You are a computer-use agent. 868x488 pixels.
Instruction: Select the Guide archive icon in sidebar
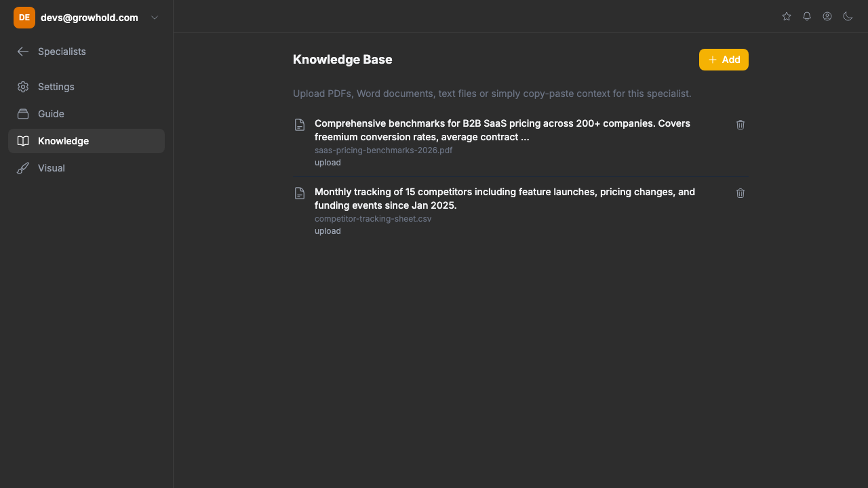pyautogui.click(x=23, y=114)
